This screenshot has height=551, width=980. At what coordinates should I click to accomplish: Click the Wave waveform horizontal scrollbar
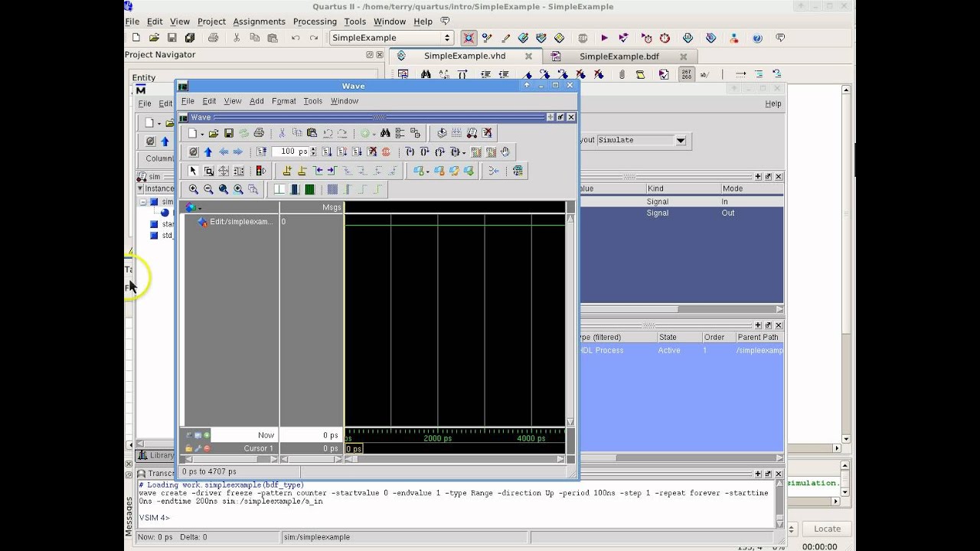[455, 459]
